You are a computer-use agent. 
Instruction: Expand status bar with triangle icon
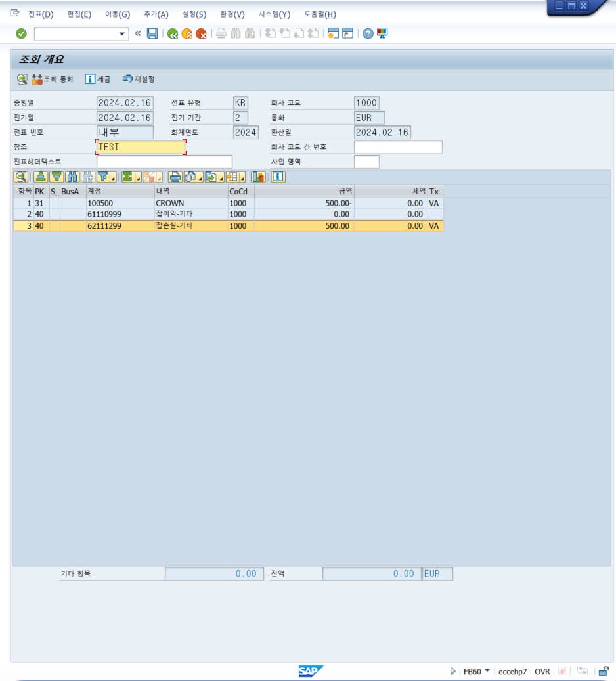coord(452,671)
